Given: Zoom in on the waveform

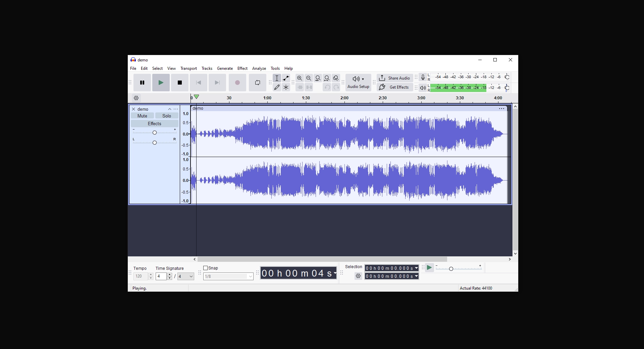Looking at the screenshot, I should point(300,78).
